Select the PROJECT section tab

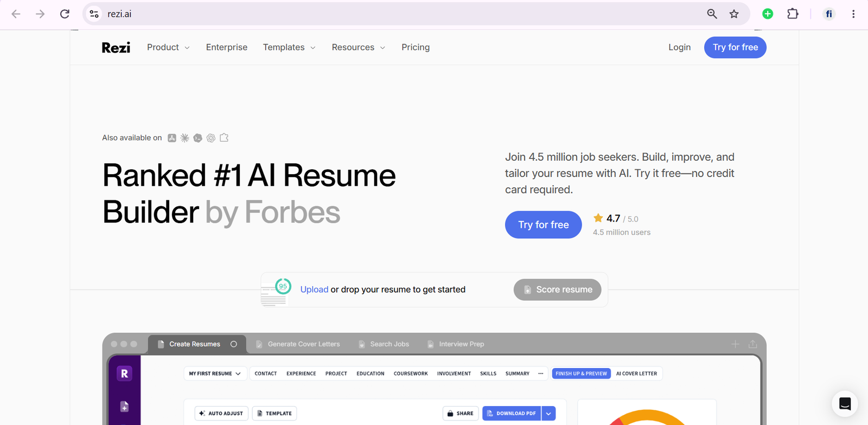(336, 373)
